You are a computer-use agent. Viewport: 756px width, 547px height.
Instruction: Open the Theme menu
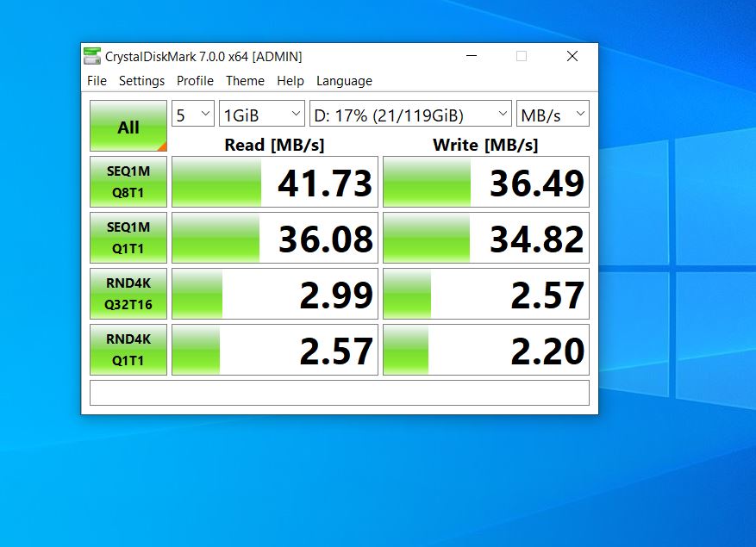(x=245, y=80)
